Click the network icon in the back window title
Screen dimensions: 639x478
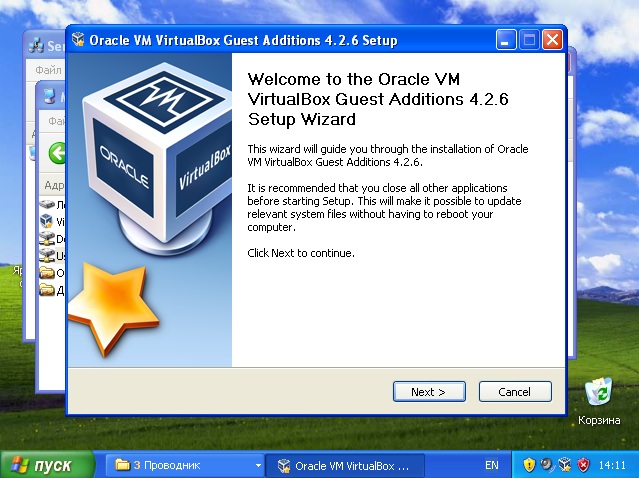pos(36,46)
